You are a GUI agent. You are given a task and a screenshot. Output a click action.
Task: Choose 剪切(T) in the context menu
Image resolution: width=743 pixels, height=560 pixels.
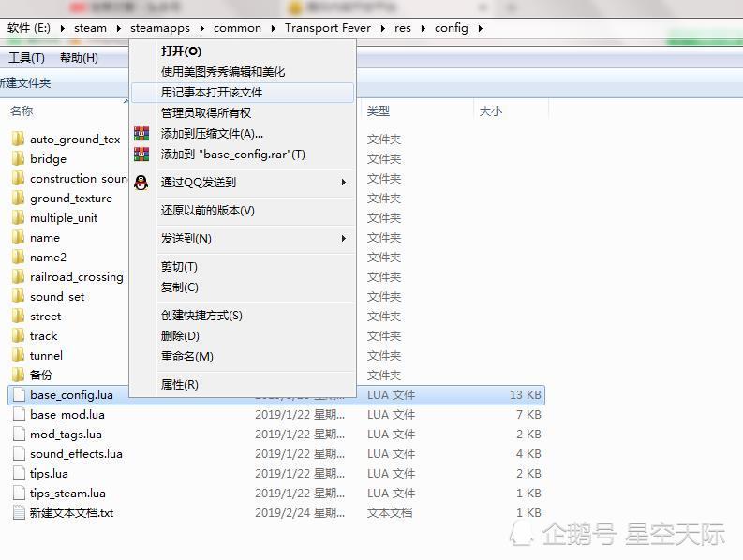tap(243, 266)
